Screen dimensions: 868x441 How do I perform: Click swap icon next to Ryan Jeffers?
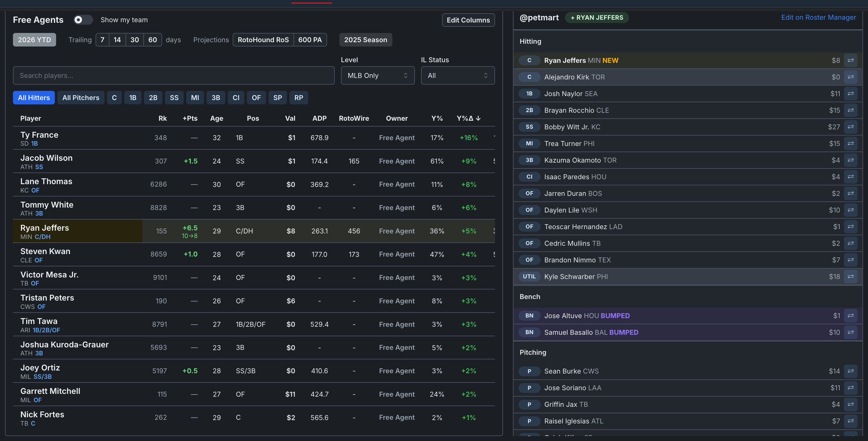850,60
